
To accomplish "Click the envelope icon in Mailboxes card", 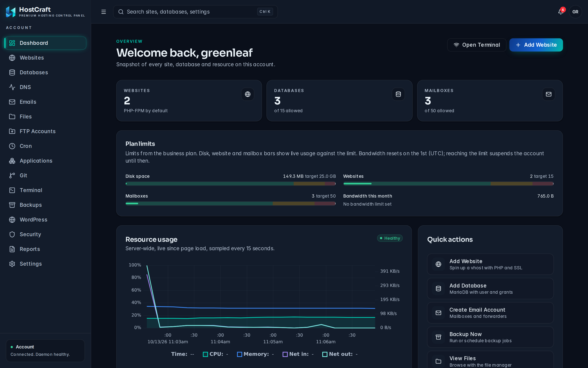I will pyautogui.click(x=548, y=94).
